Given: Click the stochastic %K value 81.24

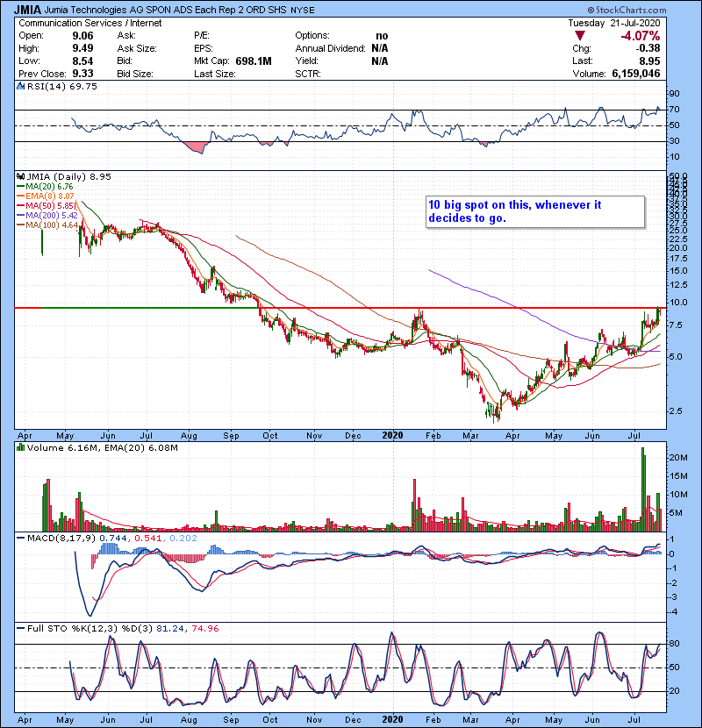Looking at the screenshot, I should (171, 629).
